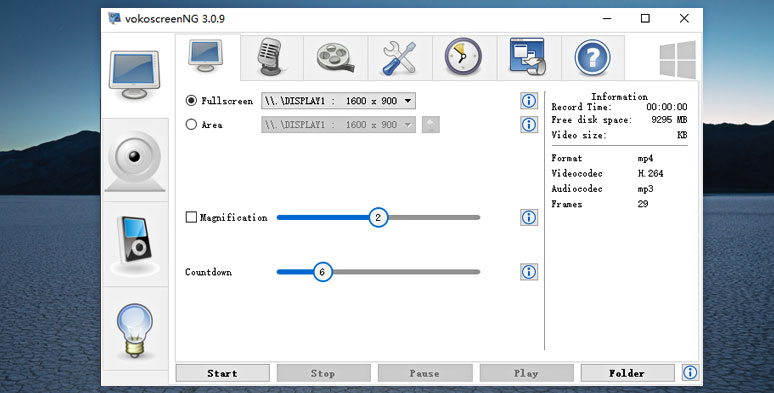Click the Countdown slider handle
The height and width of the screenshot is (393, 774).
point(322,272)
